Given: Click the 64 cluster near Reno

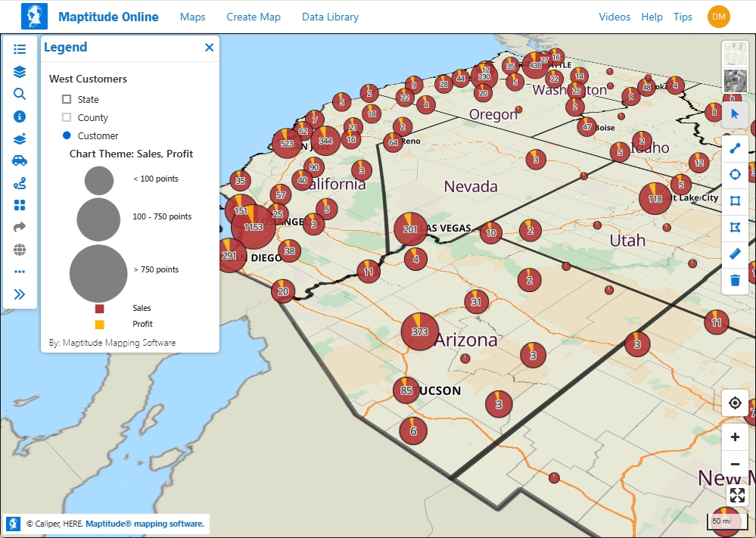Looking at the screenshot, I should tap(393, 142).
